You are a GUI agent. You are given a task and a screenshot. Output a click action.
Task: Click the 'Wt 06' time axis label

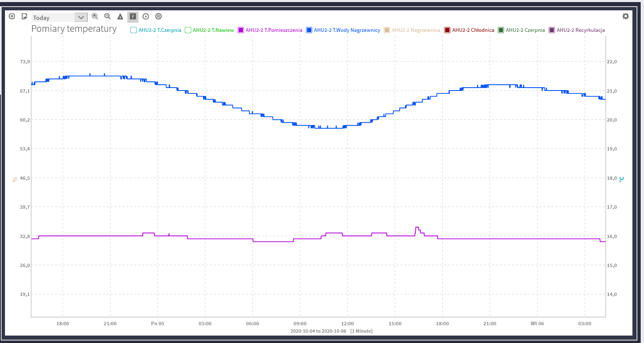(537, 324)
